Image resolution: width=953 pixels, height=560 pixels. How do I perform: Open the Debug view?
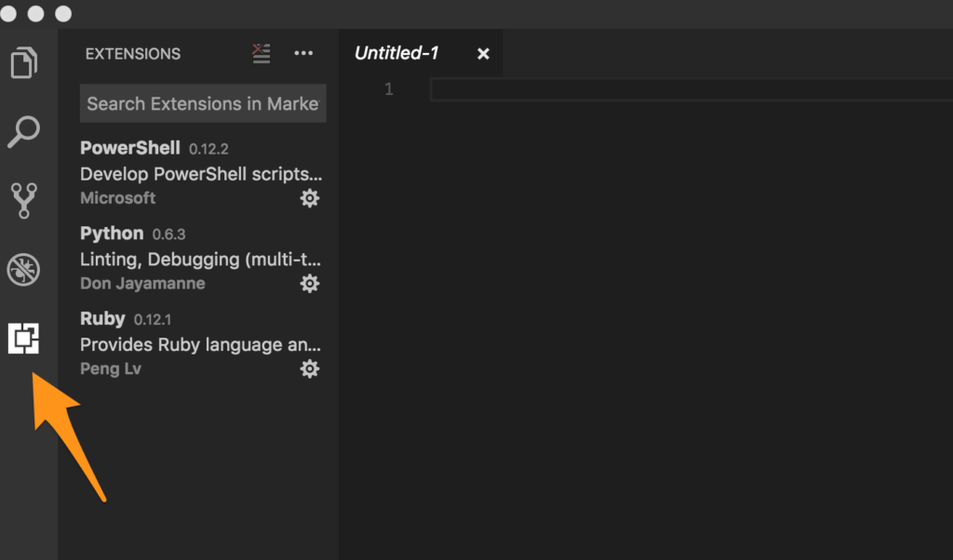point(24,270)
